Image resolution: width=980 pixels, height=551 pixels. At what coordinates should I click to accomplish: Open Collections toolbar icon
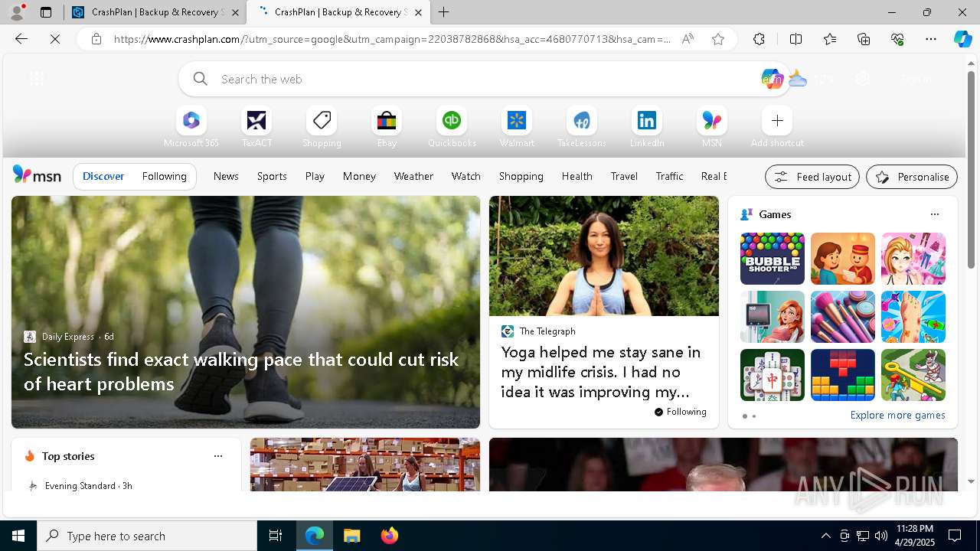(x=864, y=39)
